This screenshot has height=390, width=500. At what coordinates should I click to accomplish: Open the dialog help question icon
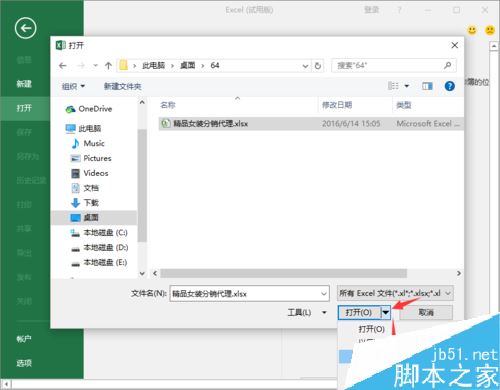coord(450,86)
